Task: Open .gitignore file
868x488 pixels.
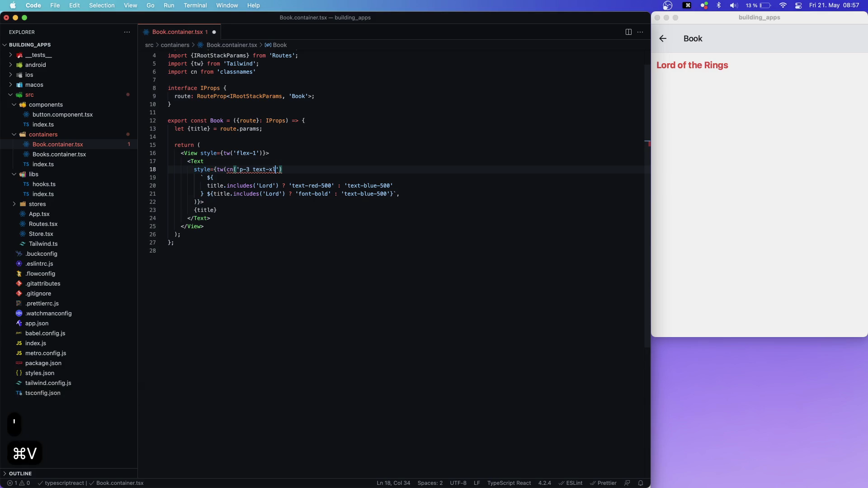Action: point(38,294)
